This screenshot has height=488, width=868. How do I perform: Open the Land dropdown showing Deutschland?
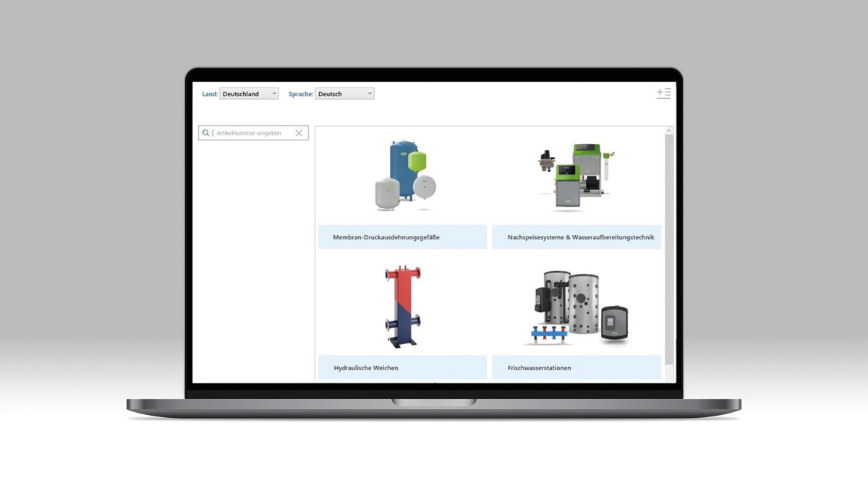click(249, 94)
